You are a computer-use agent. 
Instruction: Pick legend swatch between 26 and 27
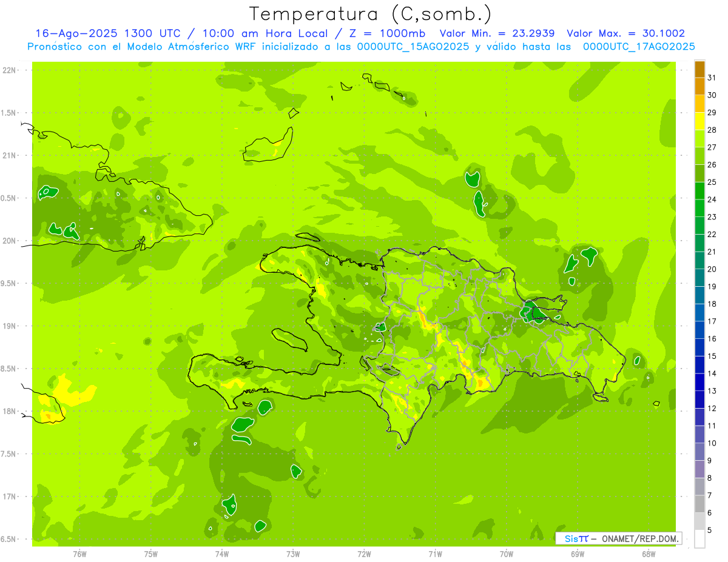699,156
